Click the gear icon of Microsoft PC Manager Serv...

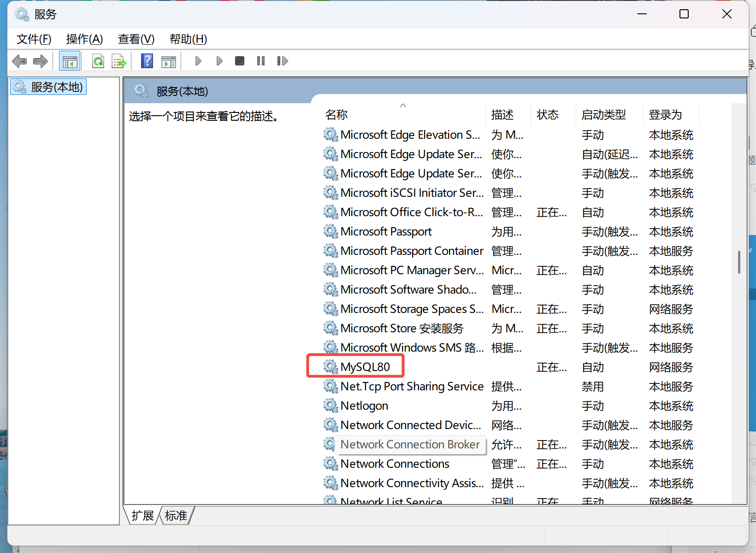(x=330, y=270)
